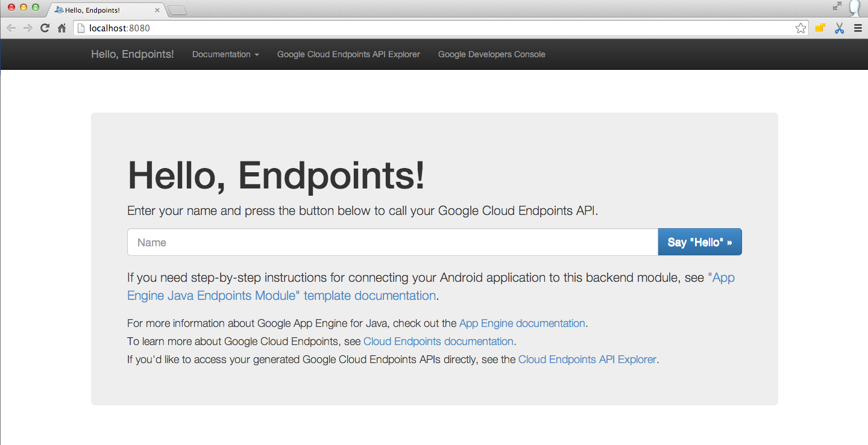Click the browser back arrow
Screen dimensions: 868x445
click(x=11, y=28)
